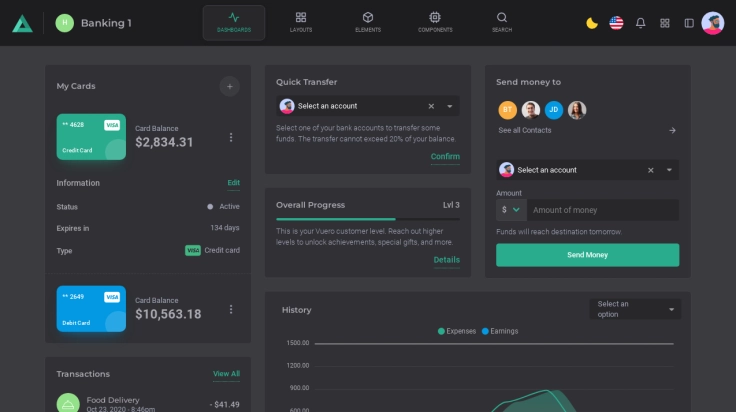The height and width of the screenshot is (412, 736).
Task: Expand Send money account dropdown
Action: [670, 170]
